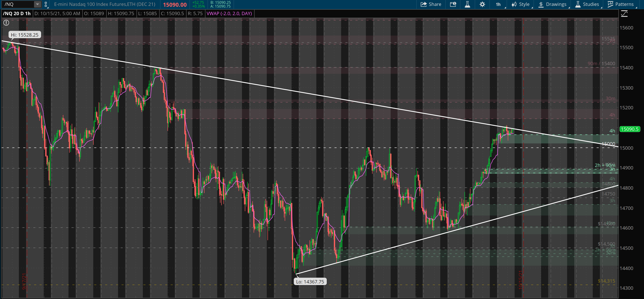Open chart settings gear icon
Image resolution: width=644 pixels, height=299 pixels.
click(x=482, y=4)
